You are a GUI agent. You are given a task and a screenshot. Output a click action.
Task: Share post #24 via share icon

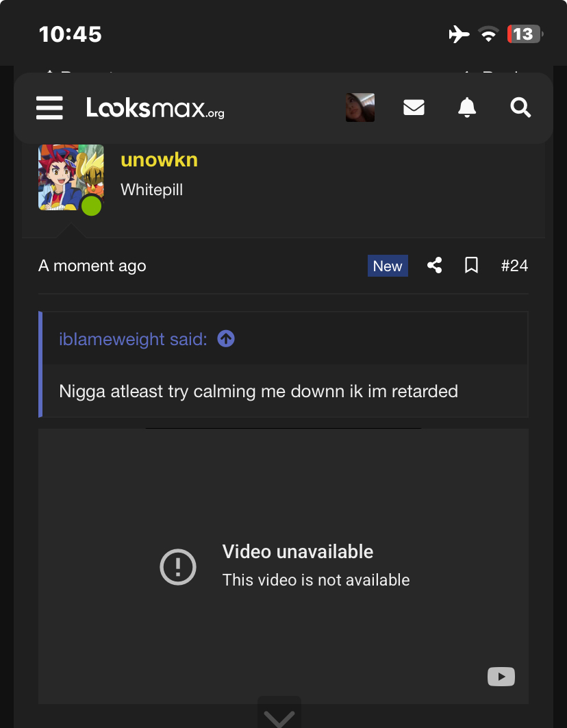(434, 266)
